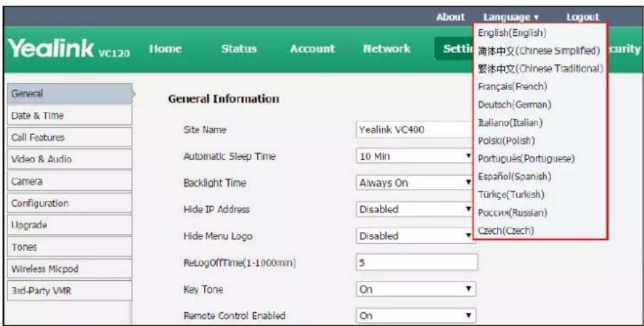644x326 pixels.
Task: Choose Français (French) language
Action: pos(512,86)
